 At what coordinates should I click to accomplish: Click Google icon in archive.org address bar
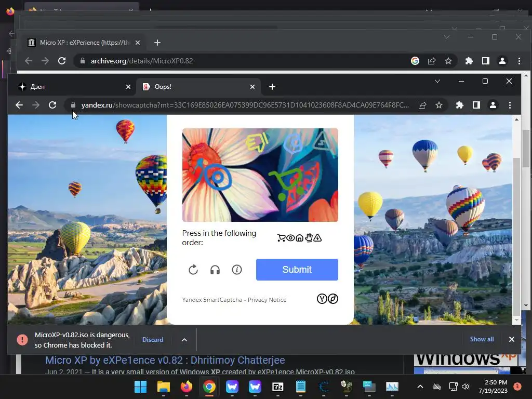click(415, 61)
